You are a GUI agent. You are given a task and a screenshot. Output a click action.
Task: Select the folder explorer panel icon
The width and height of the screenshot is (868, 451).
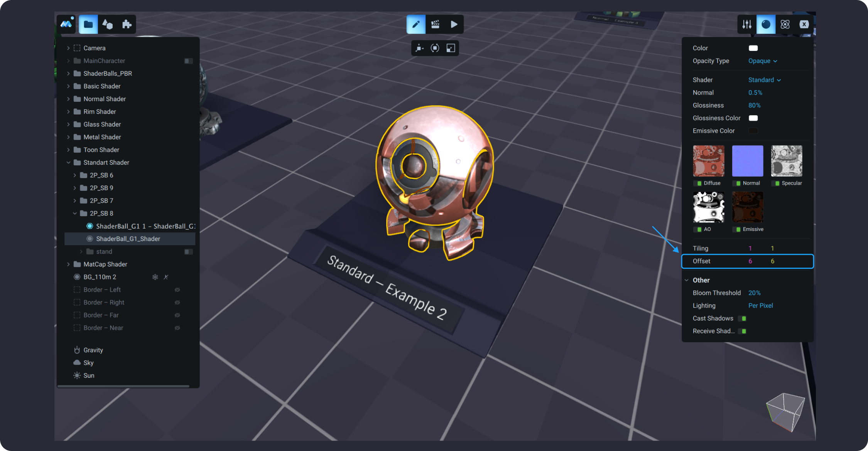(x=88, y=24)
